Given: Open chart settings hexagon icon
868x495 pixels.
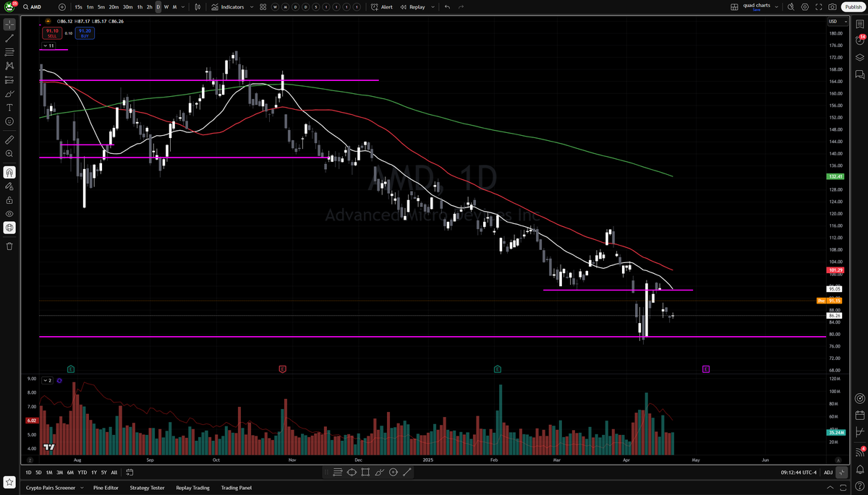Looking at the screenshot, I should click(805, 7).
